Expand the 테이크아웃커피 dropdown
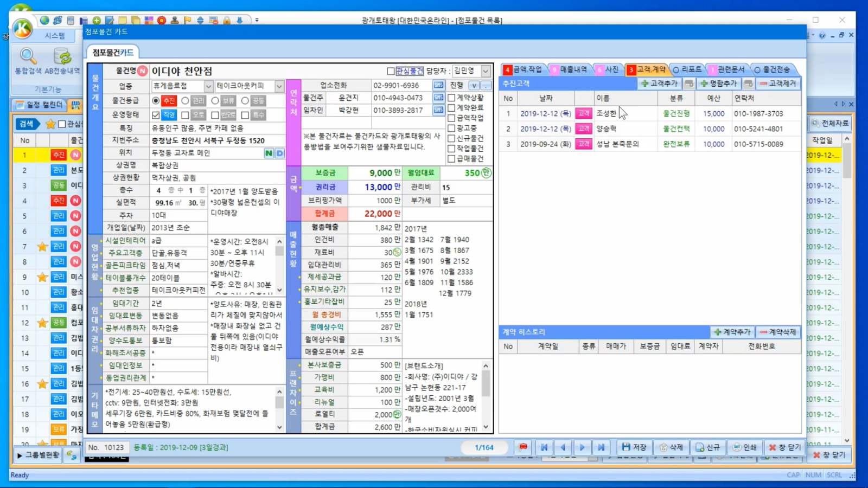Viewport: 868px width, 488px height. (x=279, y=86)
